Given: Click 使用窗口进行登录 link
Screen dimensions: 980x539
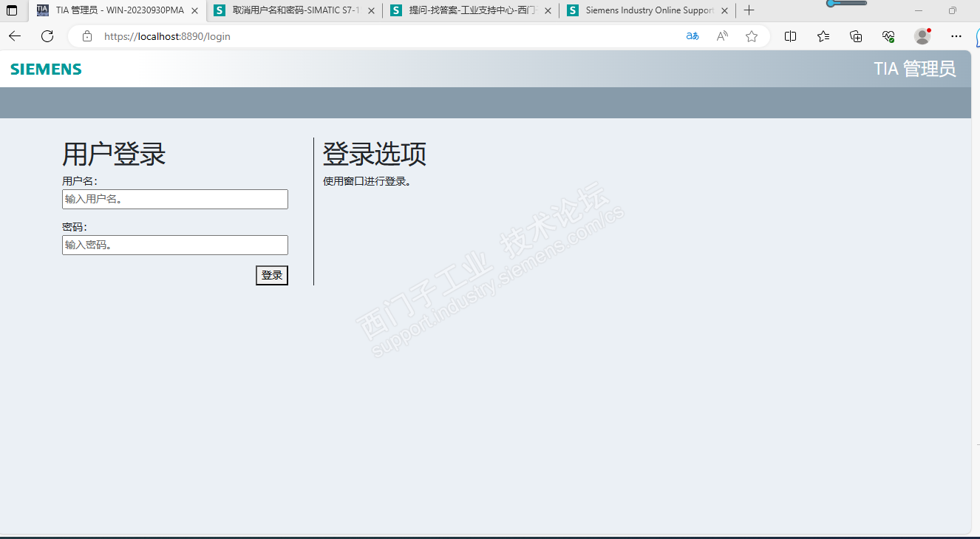Looking at the screenshot, I should 367,181.
